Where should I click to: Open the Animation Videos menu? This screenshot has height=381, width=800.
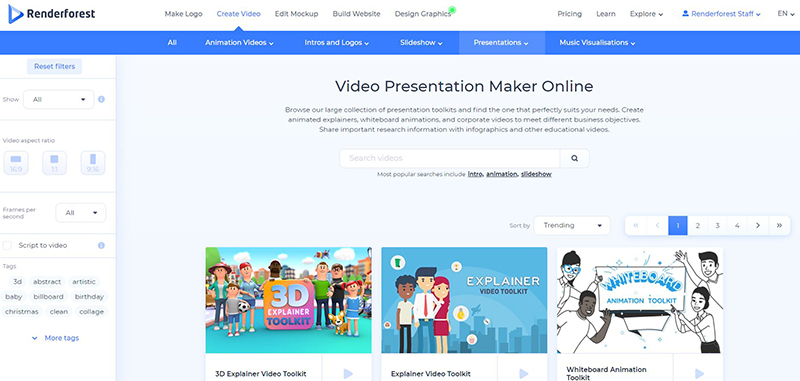239,43
